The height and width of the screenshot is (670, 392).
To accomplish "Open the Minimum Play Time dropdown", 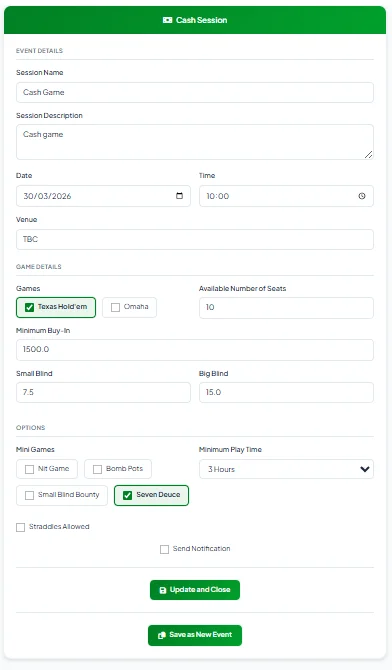I will [286, 469].
